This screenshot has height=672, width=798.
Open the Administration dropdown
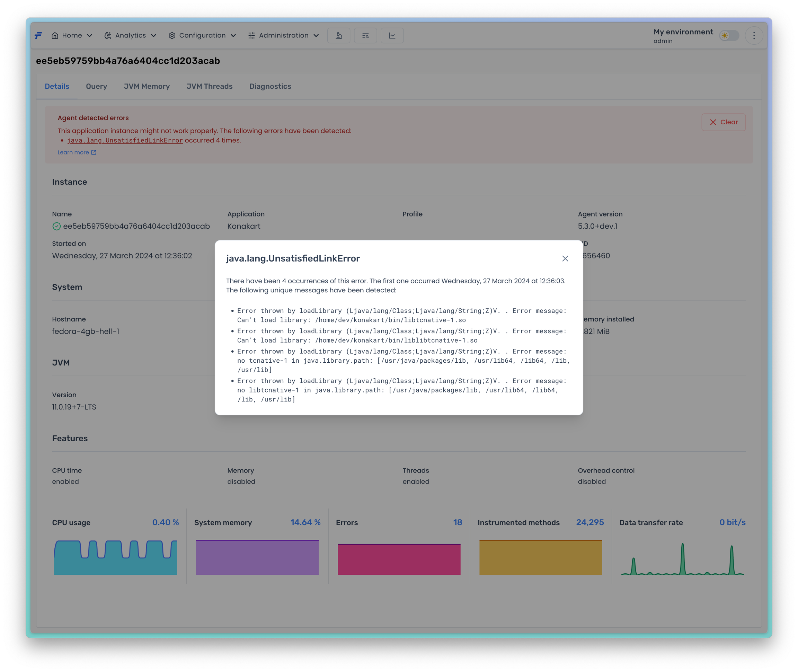283,35
